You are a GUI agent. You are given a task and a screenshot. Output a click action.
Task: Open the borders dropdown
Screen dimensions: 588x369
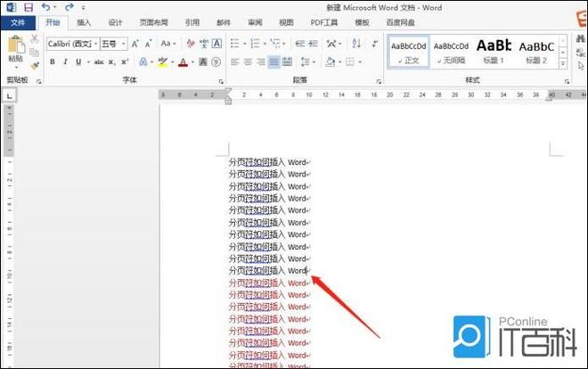(x=360, y=61)
